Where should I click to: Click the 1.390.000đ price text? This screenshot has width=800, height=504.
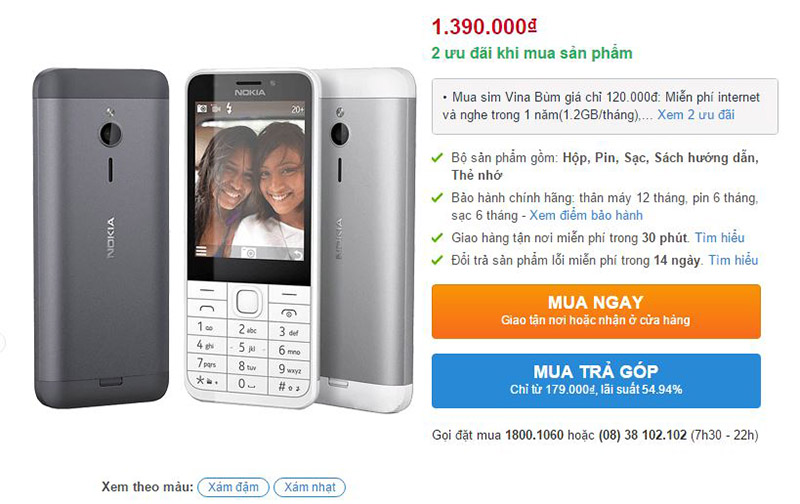(x=484, y=27)
